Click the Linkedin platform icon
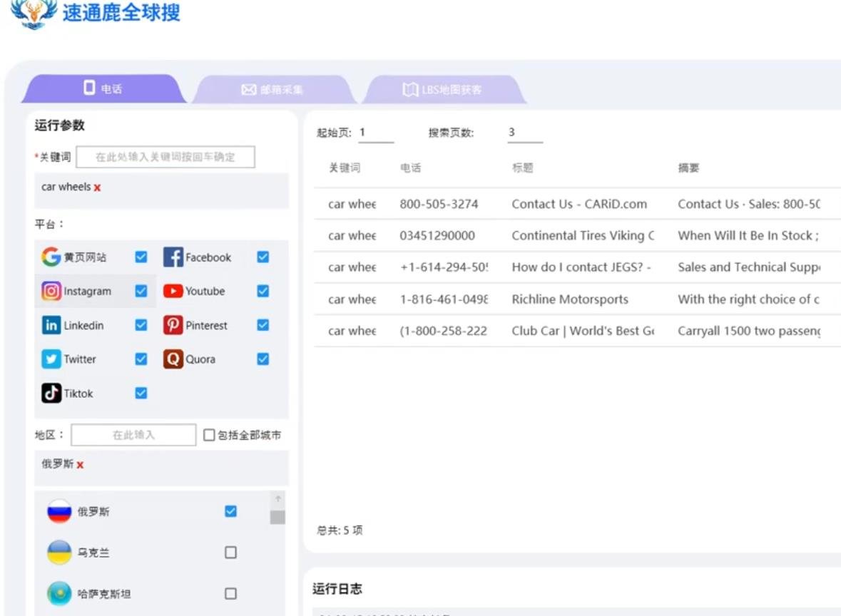This screenshot has width=841, height=616. click(x=51, y=325)
